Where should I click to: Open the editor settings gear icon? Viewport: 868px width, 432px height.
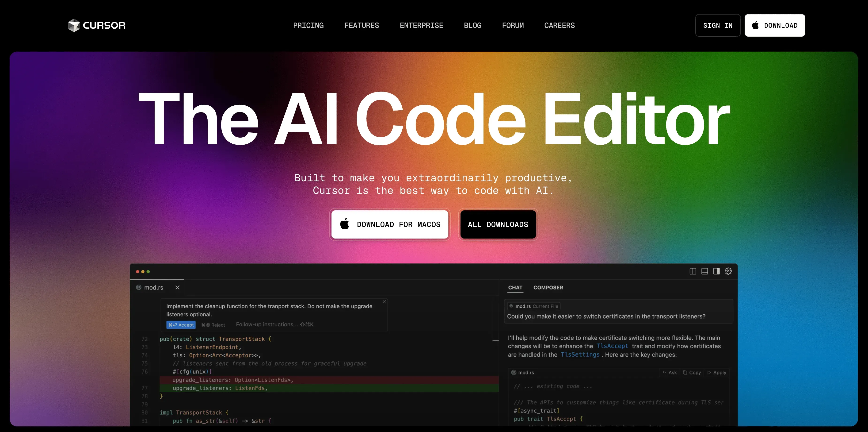[x=728, y=271]
